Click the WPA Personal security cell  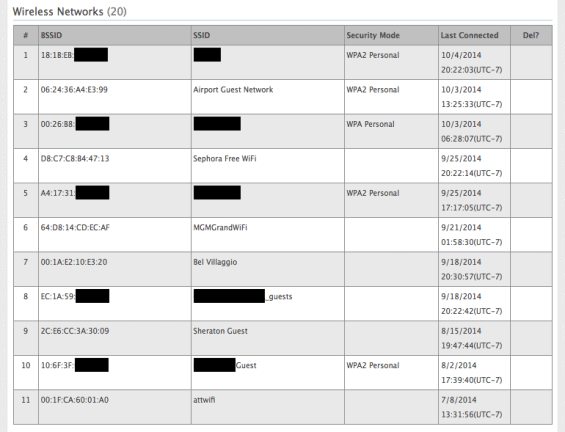tap(391, 131)
